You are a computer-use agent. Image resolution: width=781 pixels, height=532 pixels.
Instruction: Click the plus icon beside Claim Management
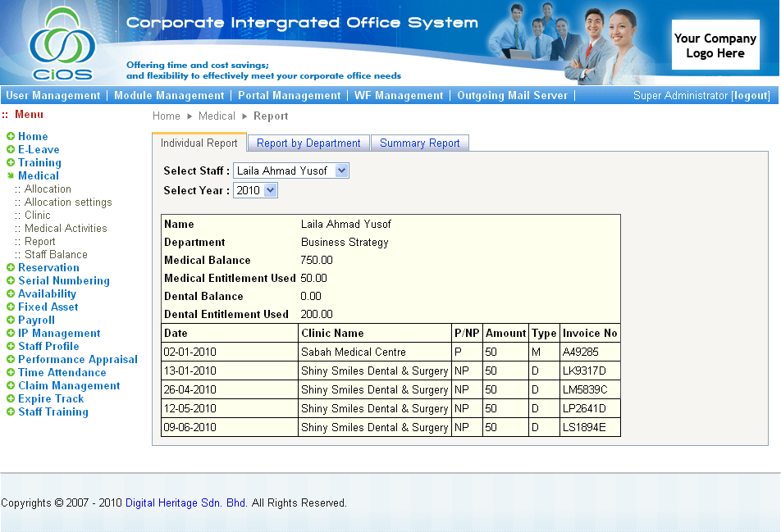coord(11,386)
